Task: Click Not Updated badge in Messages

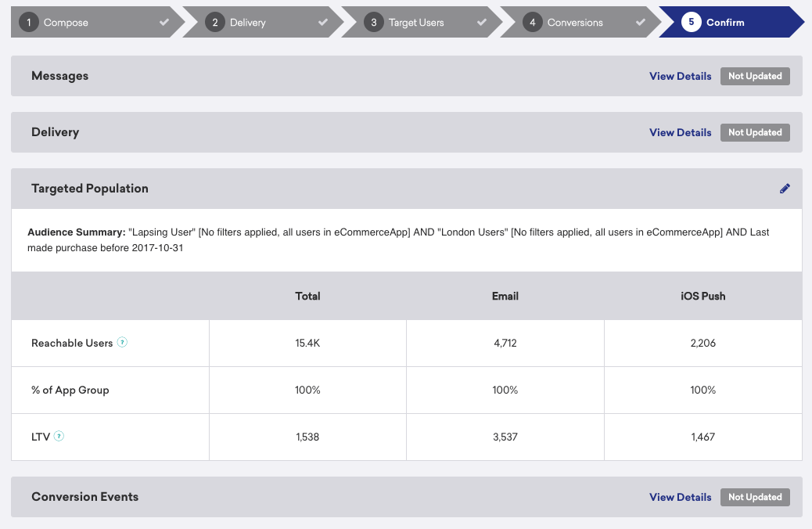Action: [x=755, y=76]
